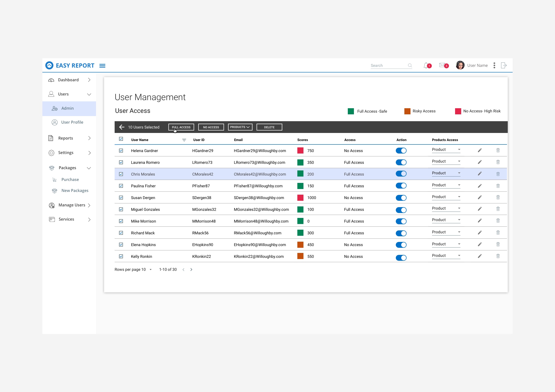555x392 pixels.
Task: Open the Products dropdown in selection bar
Action: (240, 127)
